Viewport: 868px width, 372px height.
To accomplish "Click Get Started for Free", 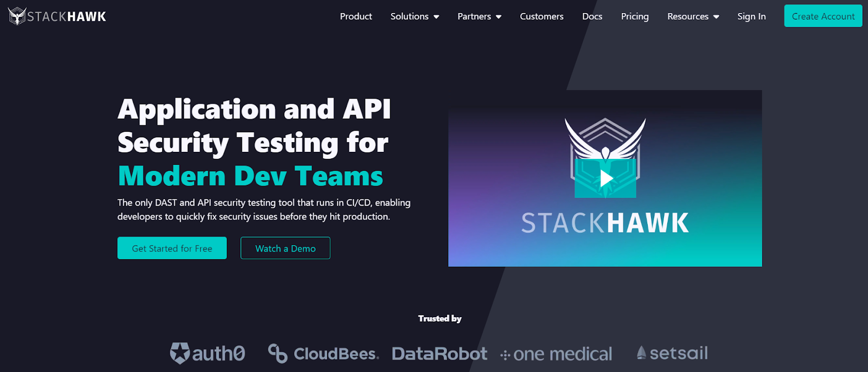I will pyautogui.click(x=172, y=248).
